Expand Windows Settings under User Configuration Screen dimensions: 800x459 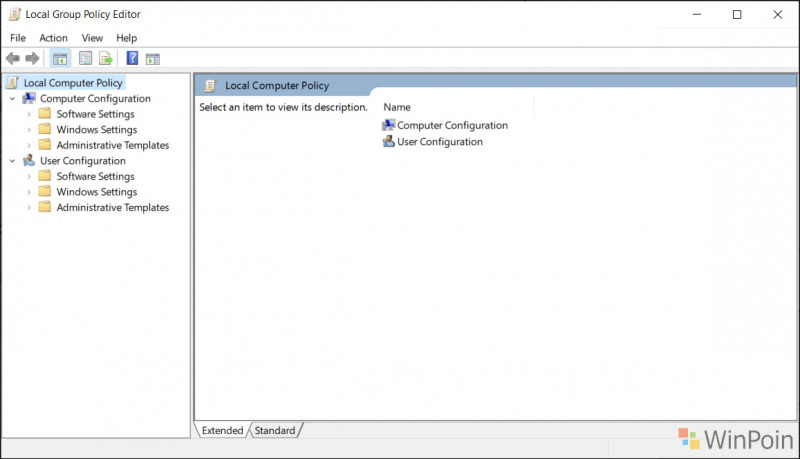29,192
